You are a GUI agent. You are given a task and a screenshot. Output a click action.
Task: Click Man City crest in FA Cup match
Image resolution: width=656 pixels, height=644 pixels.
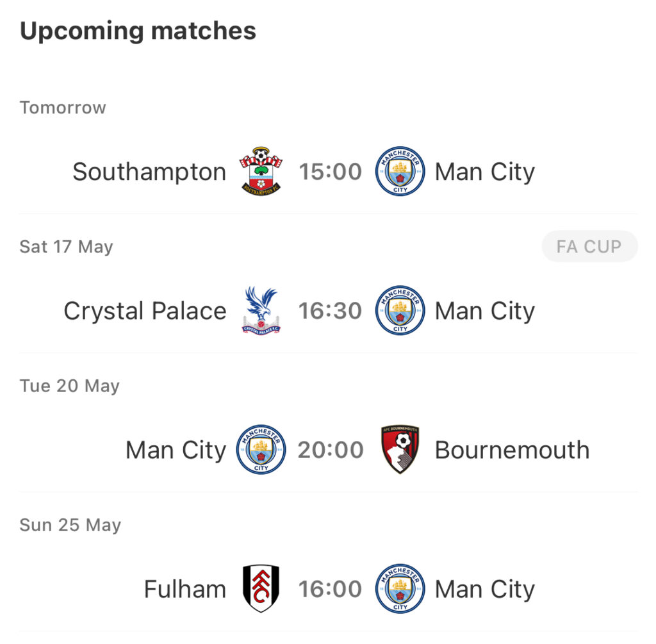(400, 311)
